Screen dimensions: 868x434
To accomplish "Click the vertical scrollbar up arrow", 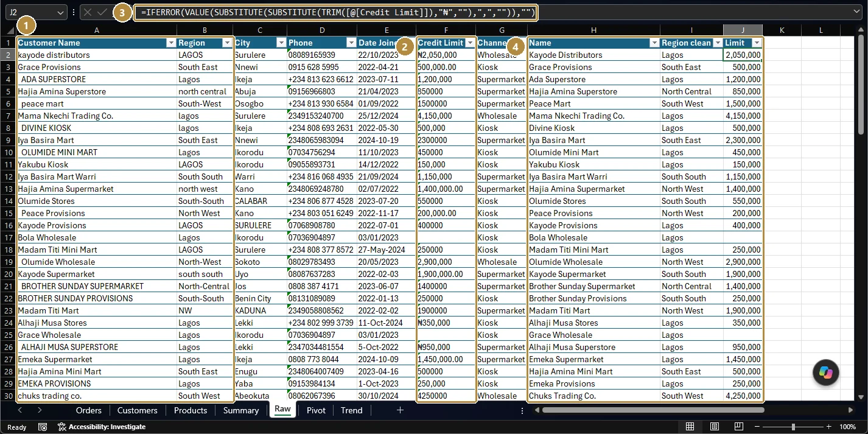I will click(x=861, y=30).
